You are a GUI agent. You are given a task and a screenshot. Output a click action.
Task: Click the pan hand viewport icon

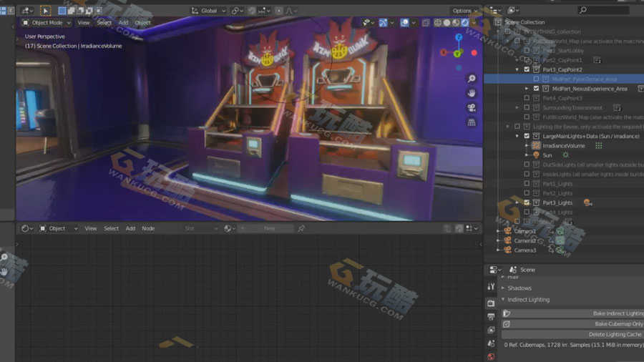pyautogui.click(x=472, y=93)
